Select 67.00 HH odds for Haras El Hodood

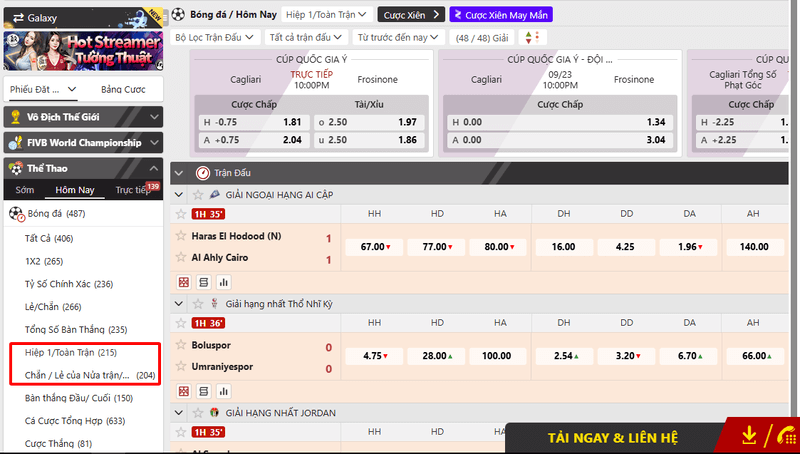click(x=374, y=246)
